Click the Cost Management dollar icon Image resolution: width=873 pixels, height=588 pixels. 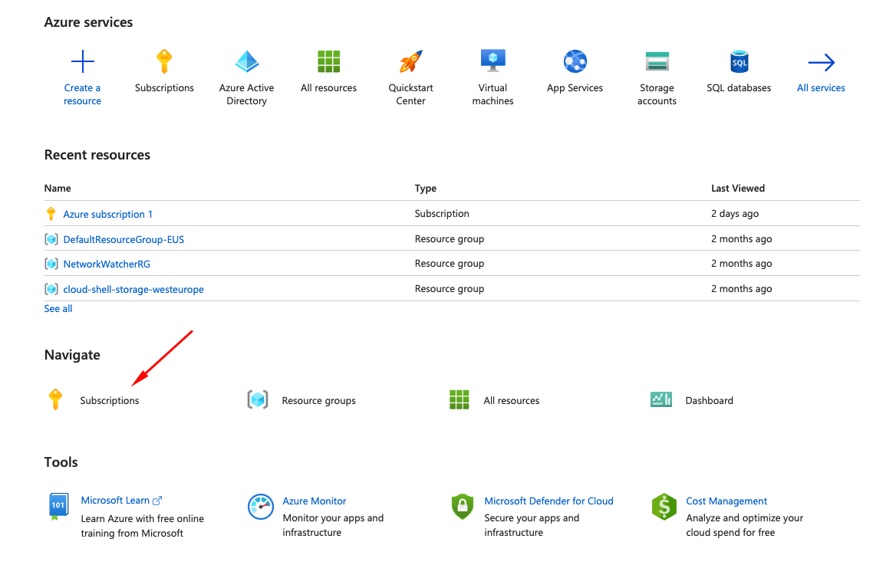click(664, 507)
